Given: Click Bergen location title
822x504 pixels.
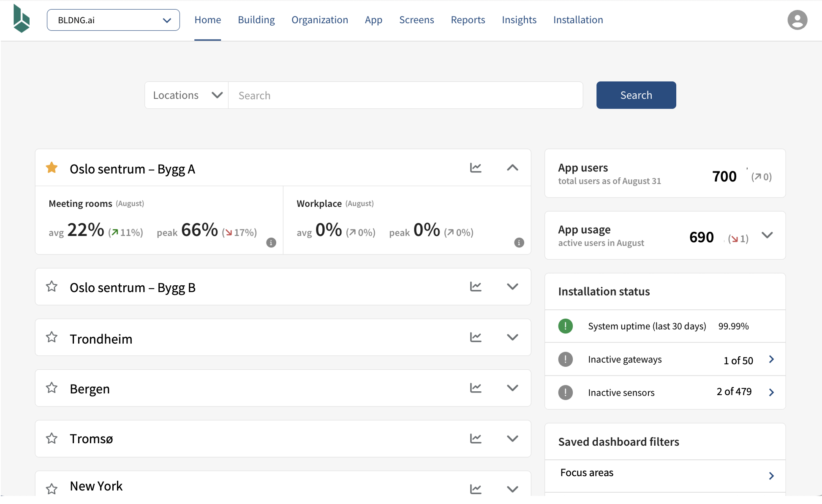Looking at the screenshot, I should 90,389.
